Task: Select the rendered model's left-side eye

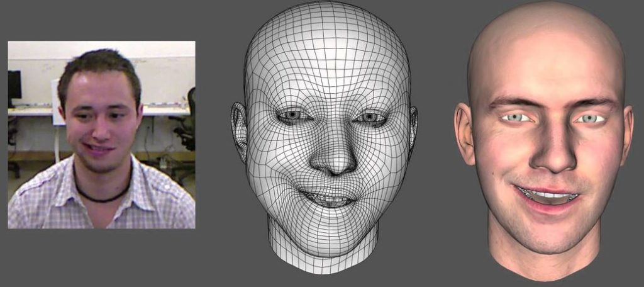Action: [516, 118]
